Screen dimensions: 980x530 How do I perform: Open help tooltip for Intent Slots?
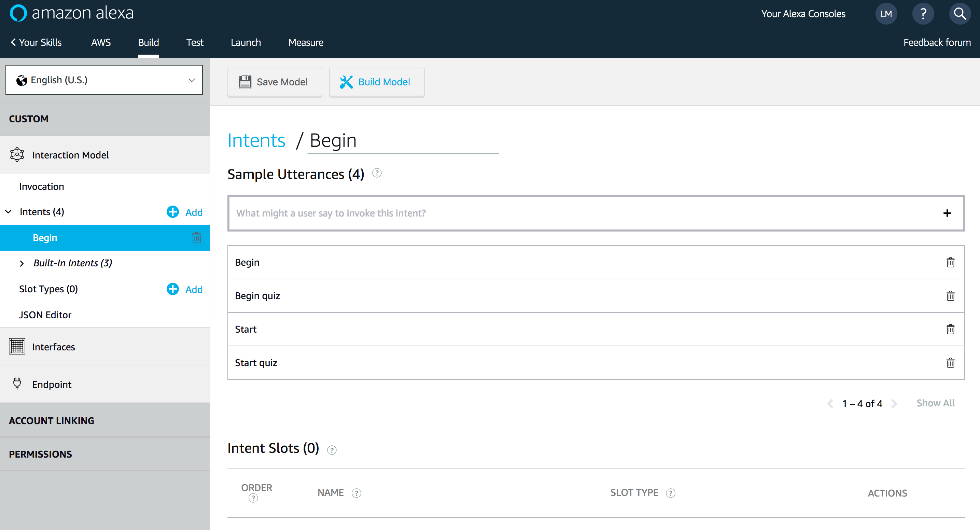click(332, 450)
